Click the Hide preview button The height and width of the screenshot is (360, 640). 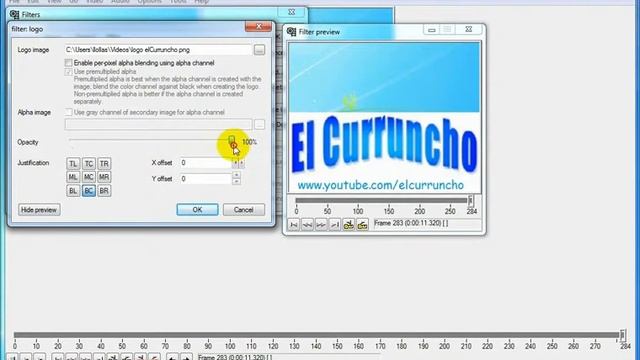click(39, 210)
